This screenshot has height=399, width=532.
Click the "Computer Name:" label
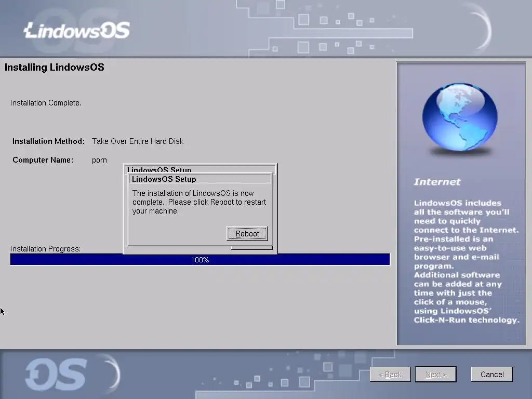click(x=43, y=160)
